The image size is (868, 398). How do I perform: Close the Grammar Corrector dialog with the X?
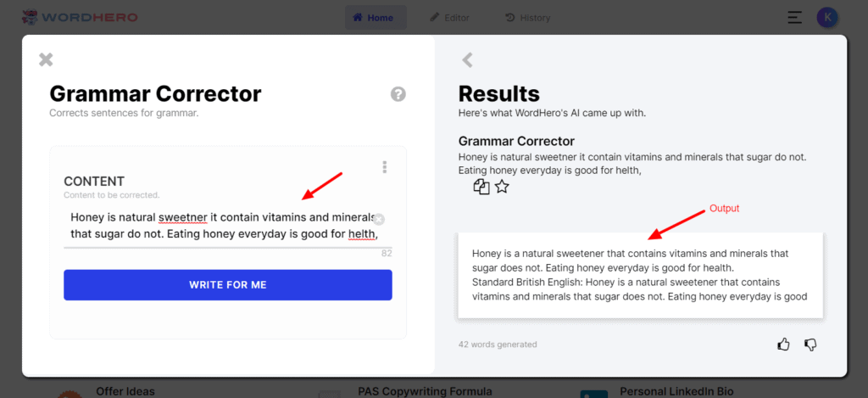[46, 59]
